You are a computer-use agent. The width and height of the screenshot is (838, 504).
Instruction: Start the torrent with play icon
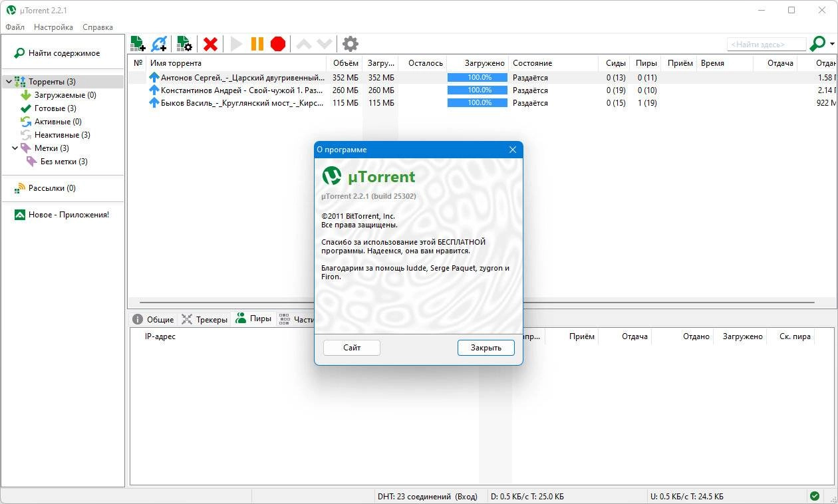click(236, 44)
